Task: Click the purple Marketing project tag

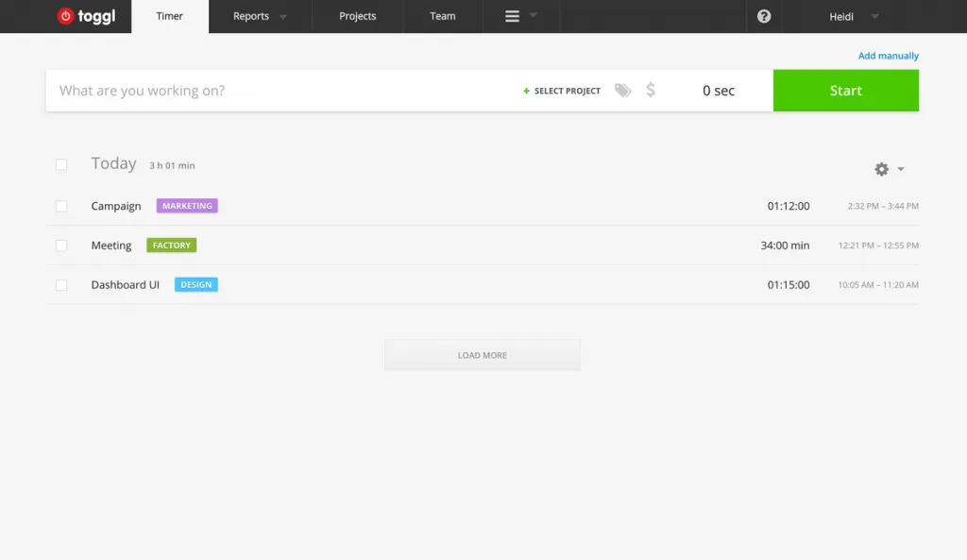Action: (x=187, y=206)
